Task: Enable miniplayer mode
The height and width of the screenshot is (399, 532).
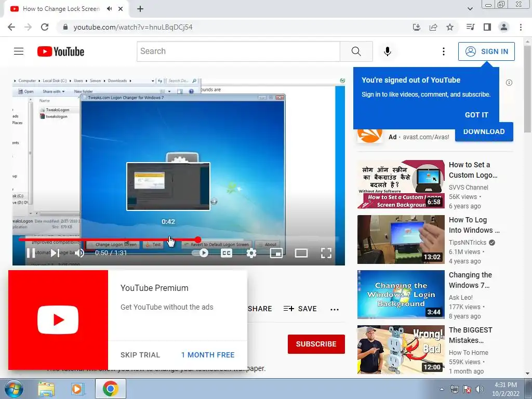Action: [x=276, y=253]
